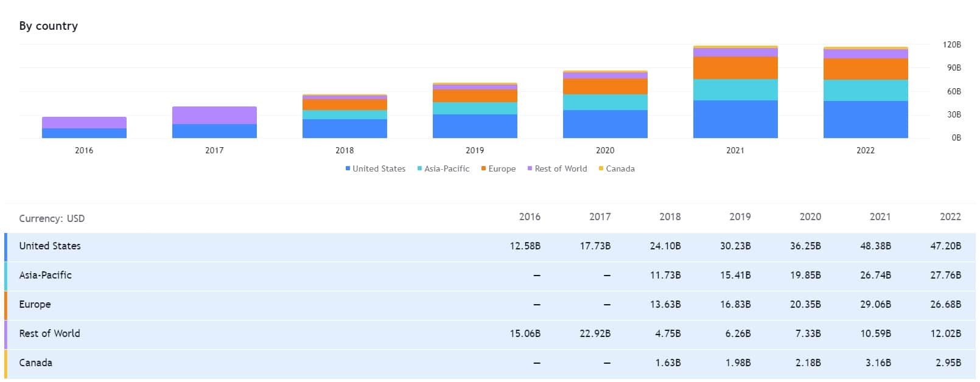Select the United States row in the table

point(50,246)
